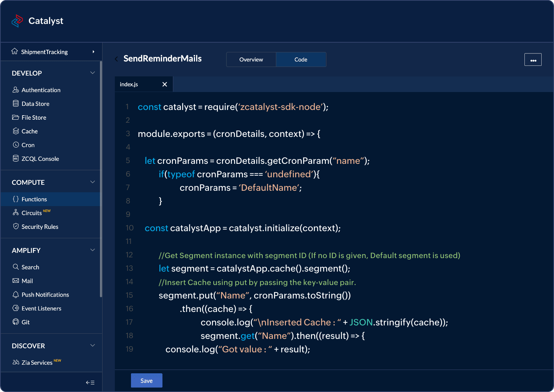Click the Catalyst logo icon
The image size is (554, 392).
pyautogui.click(x=17, y=21)
